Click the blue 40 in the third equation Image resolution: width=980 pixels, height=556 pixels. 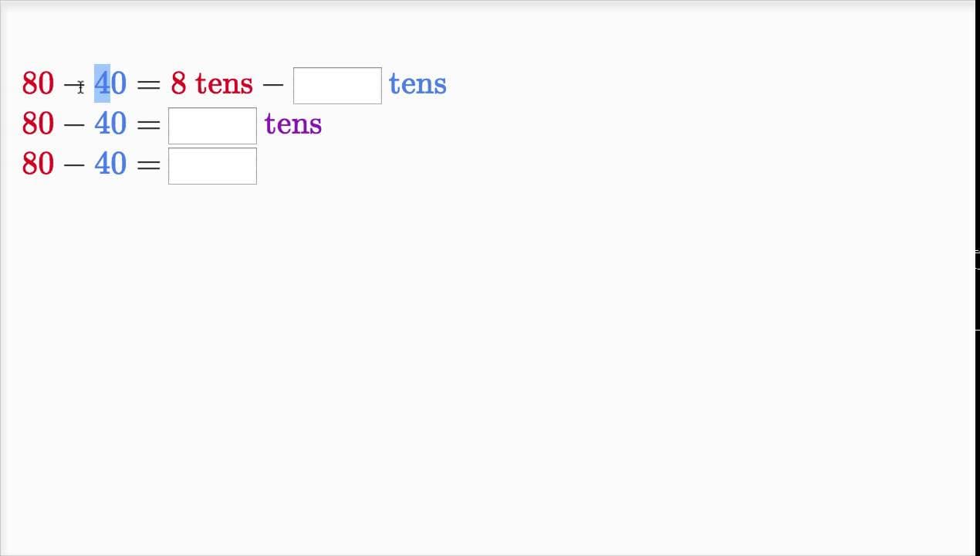point(110,164)
